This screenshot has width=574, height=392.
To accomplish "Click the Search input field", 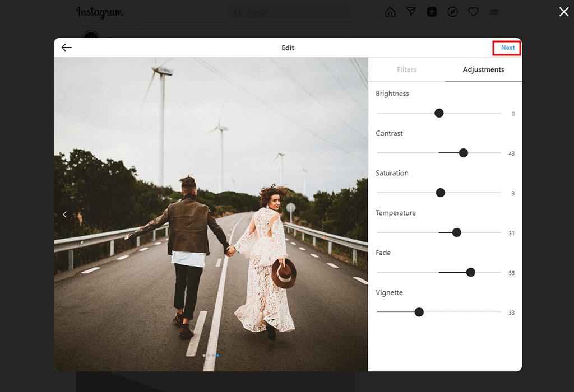I will [289, 12].
